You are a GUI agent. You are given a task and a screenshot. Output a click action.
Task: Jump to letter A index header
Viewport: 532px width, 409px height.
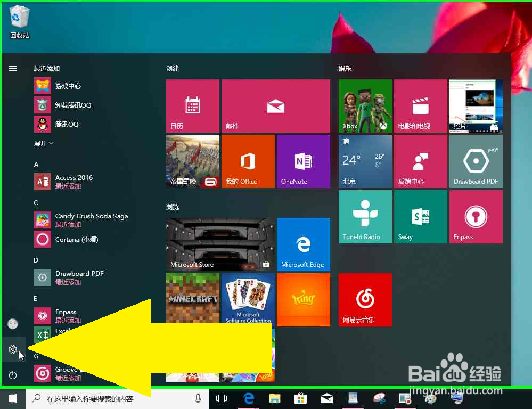click(36, 165)
